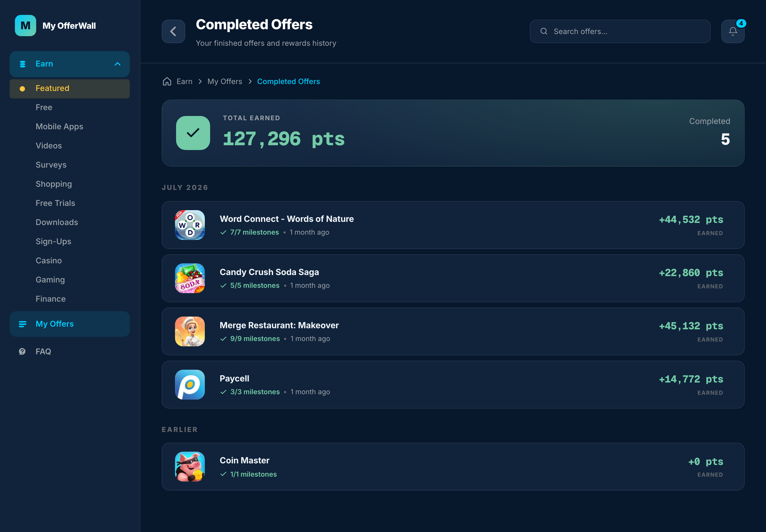
Task: Open the Coin Master offer title
Action: pos(244,460)
